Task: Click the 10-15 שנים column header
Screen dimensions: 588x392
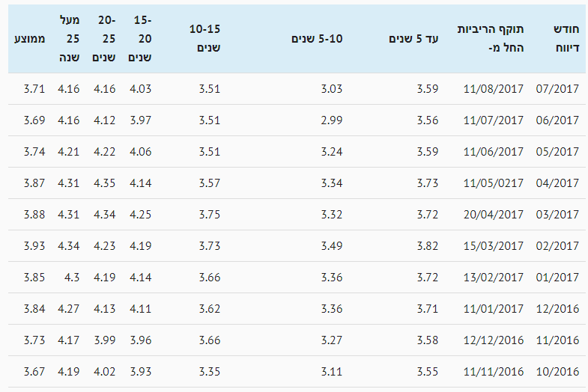Action: click(204, 39)
